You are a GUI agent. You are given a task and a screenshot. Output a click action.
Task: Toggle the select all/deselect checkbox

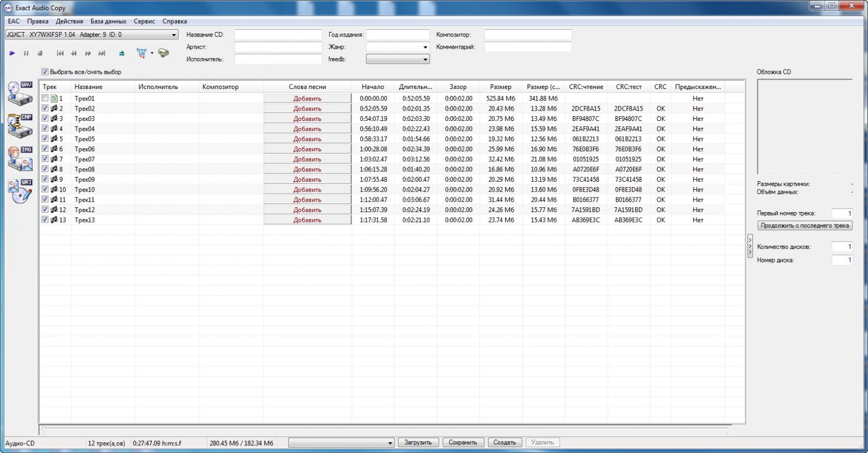pos(45,72)
